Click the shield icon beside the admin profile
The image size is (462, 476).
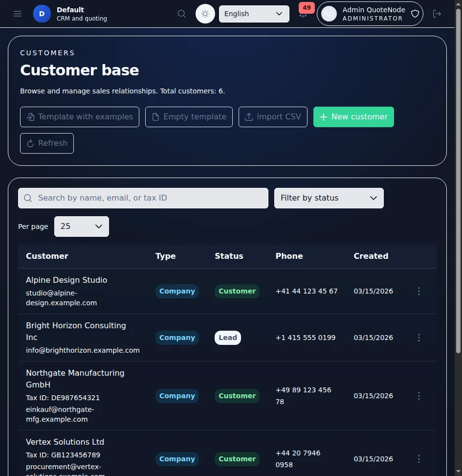pos(415,14)
